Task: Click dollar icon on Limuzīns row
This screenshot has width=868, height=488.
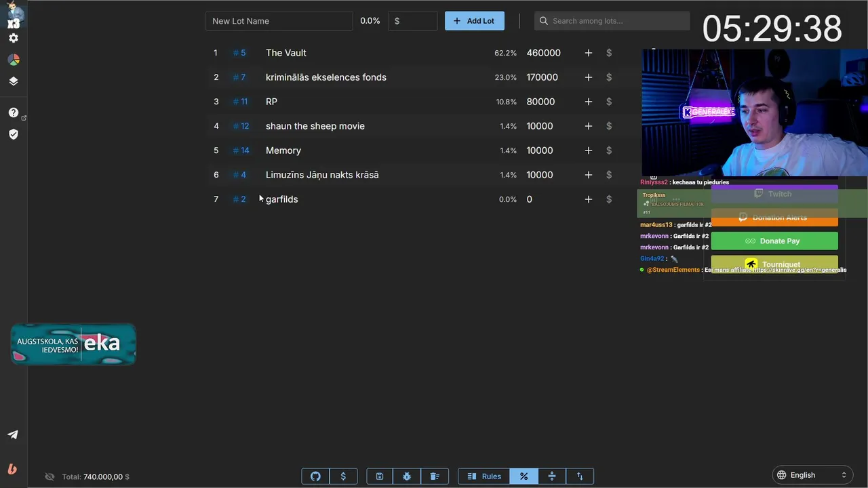Action: click(x=609, y=175)
